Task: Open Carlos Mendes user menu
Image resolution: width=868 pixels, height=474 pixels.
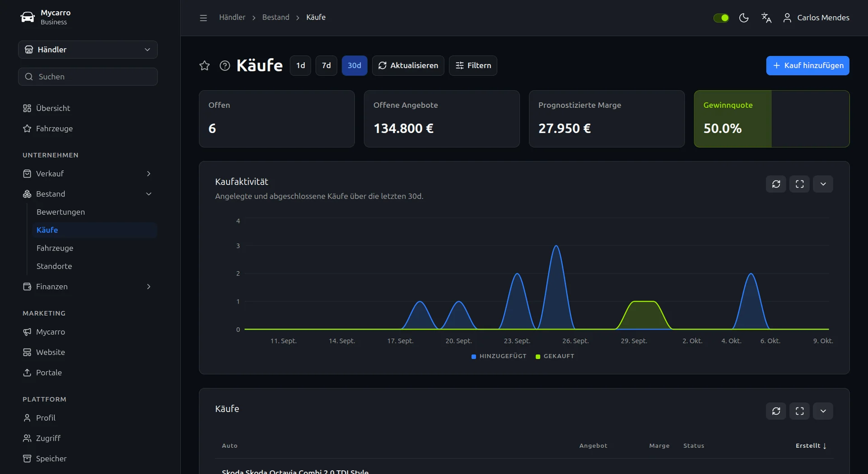Action: pos(816,18)
